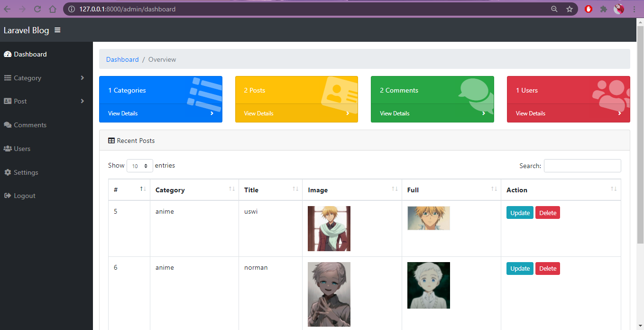Click the Dashboard gauge icon in sidebar
This screenshot has height=330, width=644.
(8, 54)
